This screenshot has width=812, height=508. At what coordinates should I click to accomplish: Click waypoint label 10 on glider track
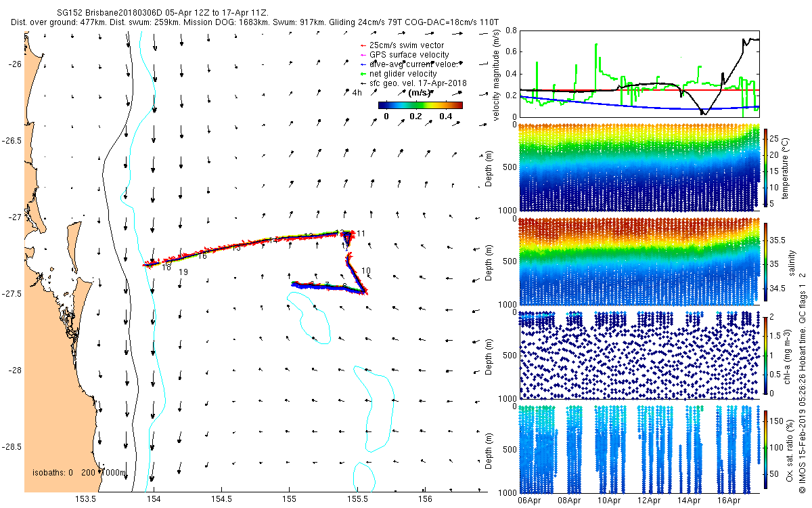[366, 271]
